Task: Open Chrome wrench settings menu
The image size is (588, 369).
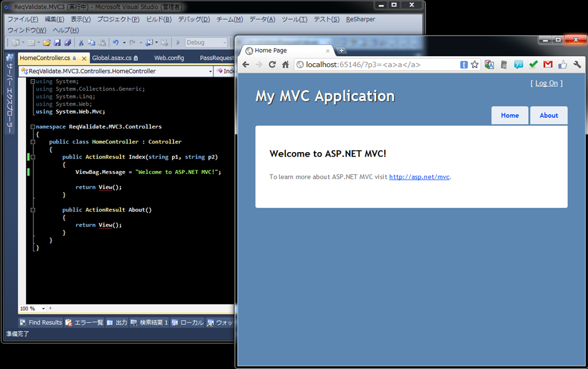Action: point(577,64)
